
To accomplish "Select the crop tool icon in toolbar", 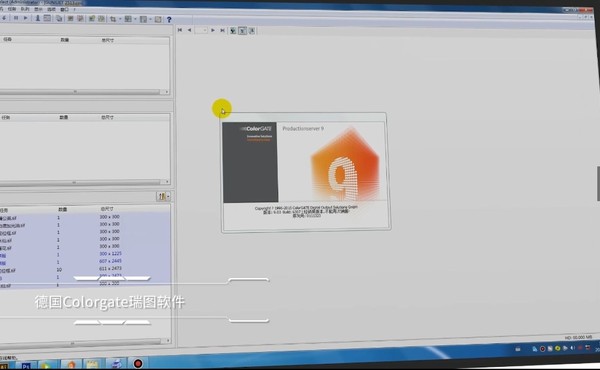I will 113,19.
